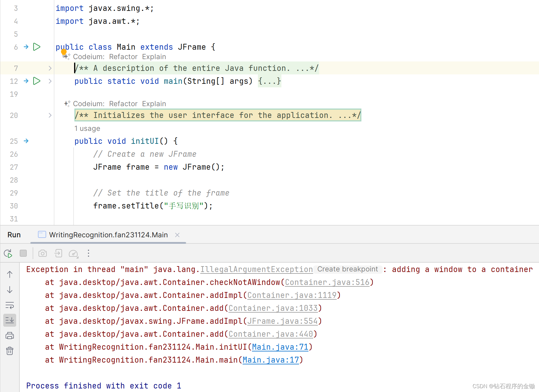Viewport: 539px width, 392px height.
Task: Go down the stack trace arrow
Action: pos(10,290)
